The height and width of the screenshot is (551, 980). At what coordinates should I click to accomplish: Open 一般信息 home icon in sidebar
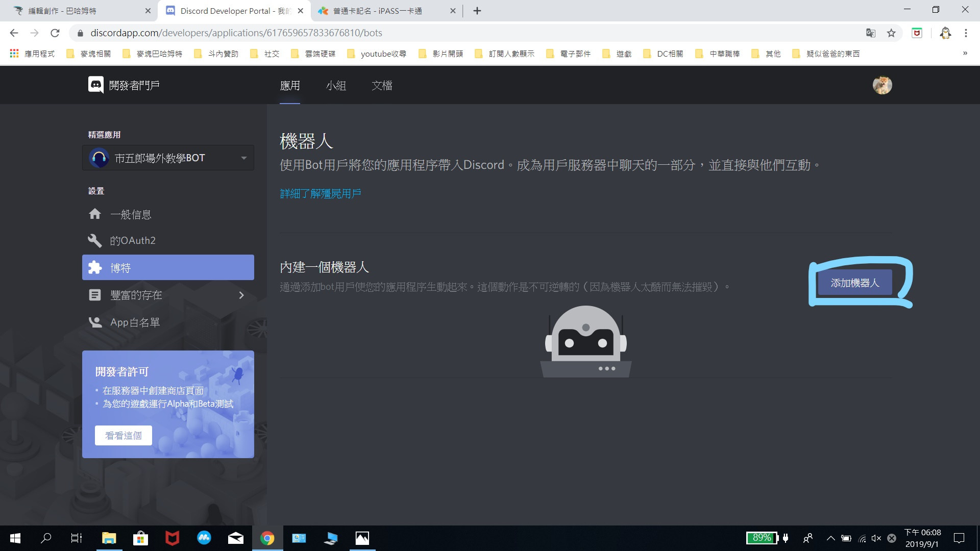coord(95,214)
